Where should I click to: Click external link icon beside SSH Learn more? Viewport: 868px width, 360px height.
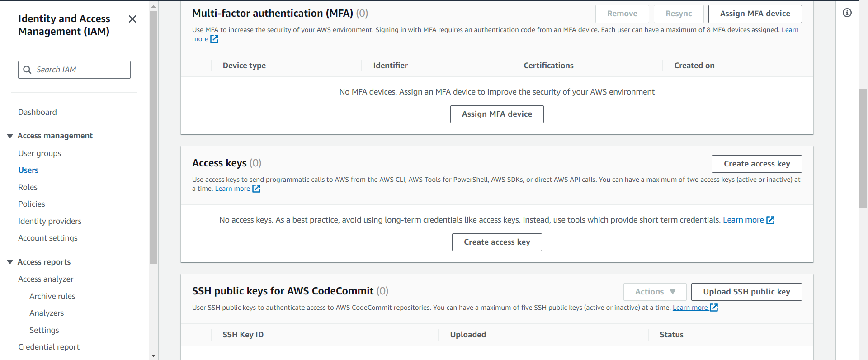coord(714,308)
